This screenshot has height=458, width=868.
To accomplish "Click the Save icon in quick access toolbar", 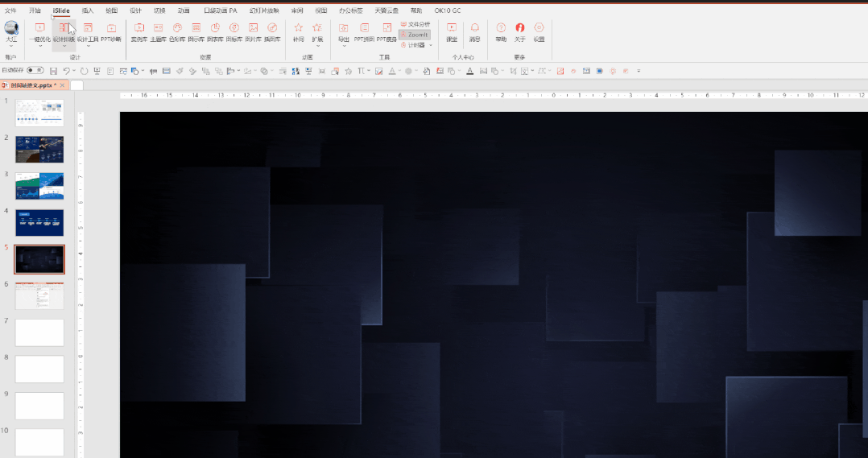I will (53, 71).
